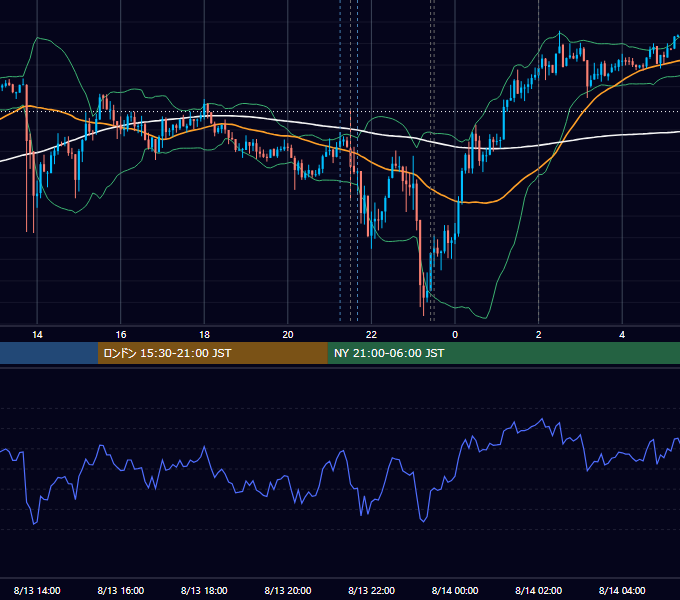Click the 8/13 14:00 date label
The width and height of the screenshot is (680, 600).
click(37, 590)
